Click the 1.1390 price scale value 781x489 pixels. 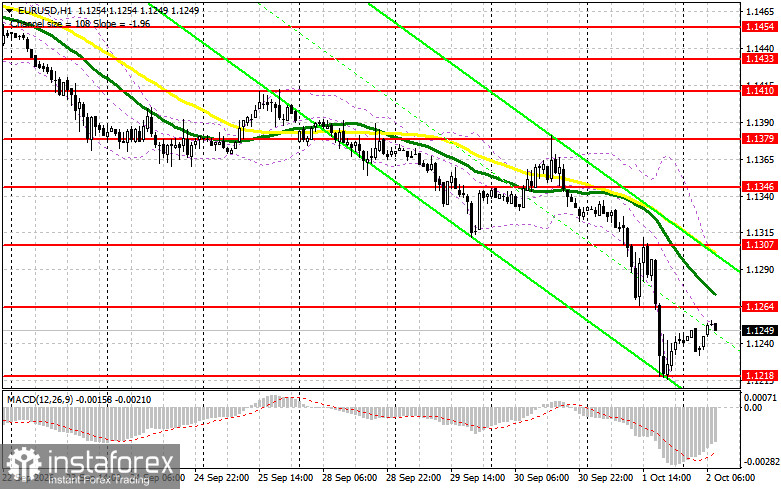coord(760,122)
